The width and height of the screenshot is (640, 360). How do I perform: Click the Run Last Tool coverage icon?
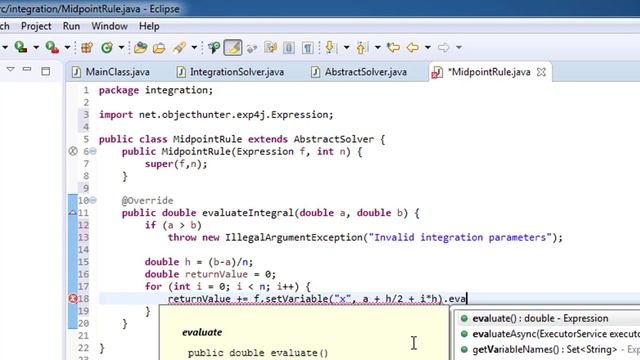point(20,47)
